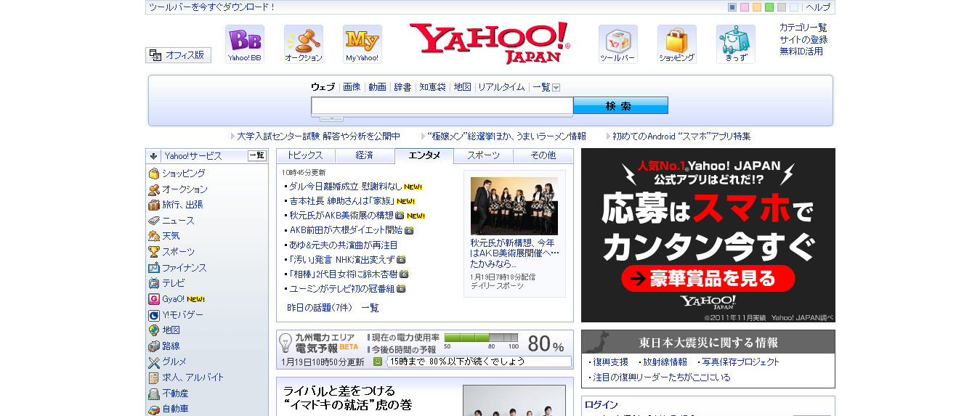Click the 旅行、出張 suitcase icon

(154, 205)
